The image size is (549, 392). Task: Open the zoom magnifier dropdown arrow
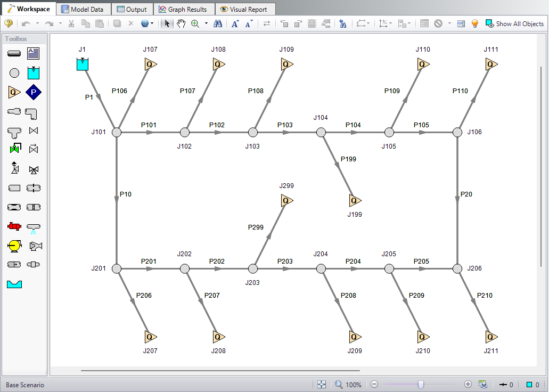coord(206,23)
